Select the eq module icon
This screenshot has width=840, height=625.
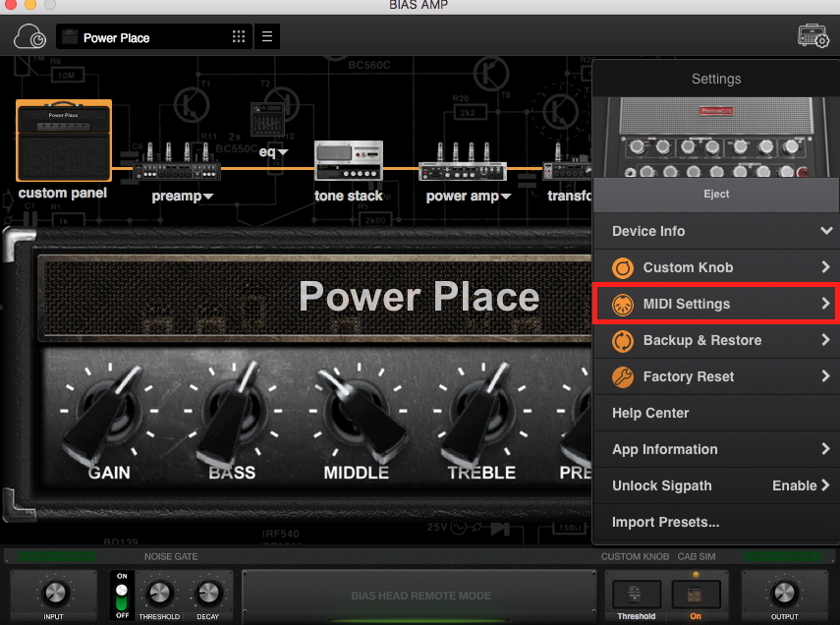click(267, 119)
